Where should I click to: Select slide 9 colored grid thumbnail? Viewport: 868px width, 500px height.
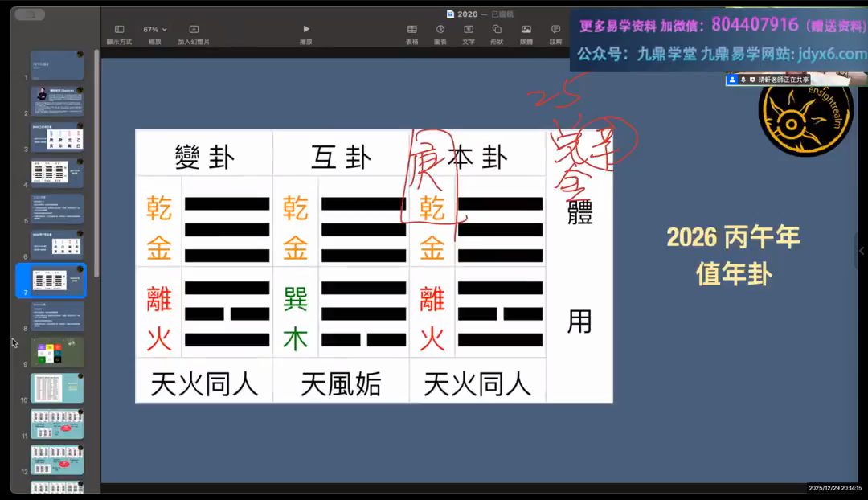coord(57,352)
